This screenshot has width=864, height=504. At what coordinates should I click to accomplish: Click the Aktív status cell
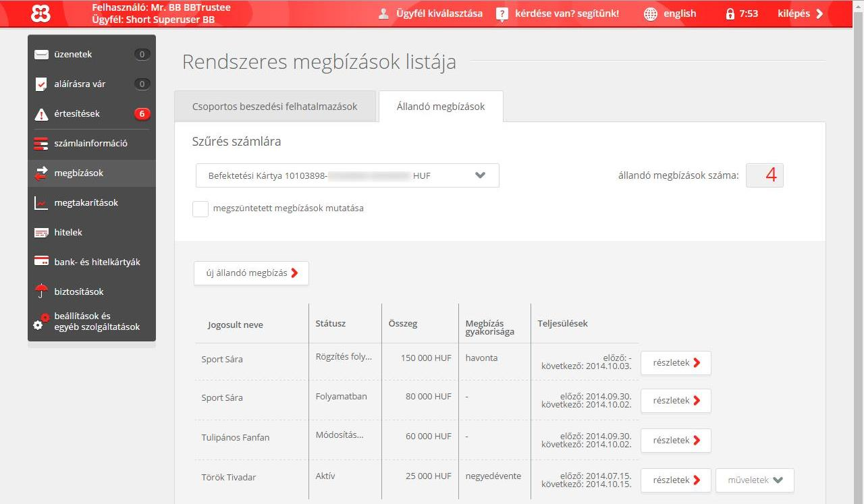click(x=325, y=476)
